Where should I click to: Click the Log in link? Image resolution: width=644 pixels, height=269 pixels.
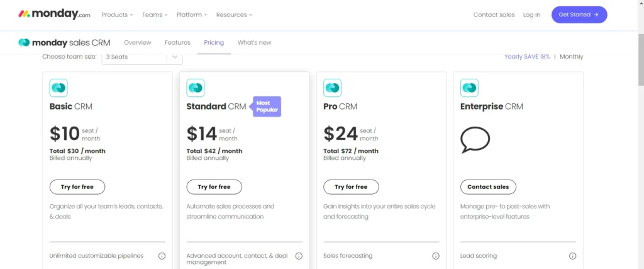click(x=531, y=15)
